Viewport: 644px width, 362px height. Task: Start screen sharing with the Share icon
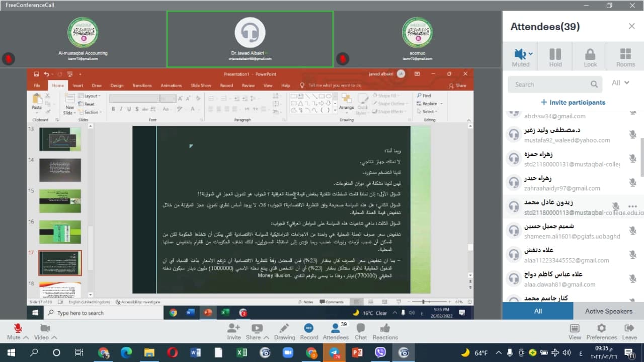[257, 328]
